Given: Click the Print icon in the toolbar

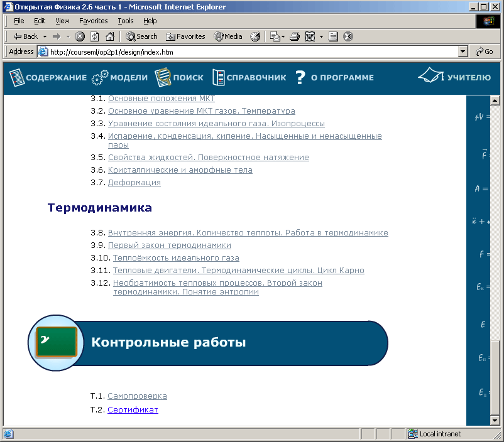Looking at the screenshot, I should [294, 36].
